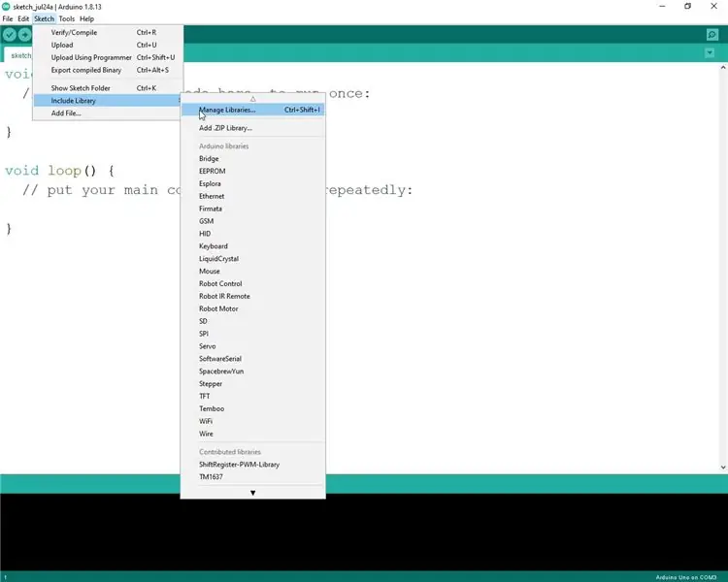Include the Robot Control library
The width and height of the screenshot is (728, 582).
tap(252, 284)
